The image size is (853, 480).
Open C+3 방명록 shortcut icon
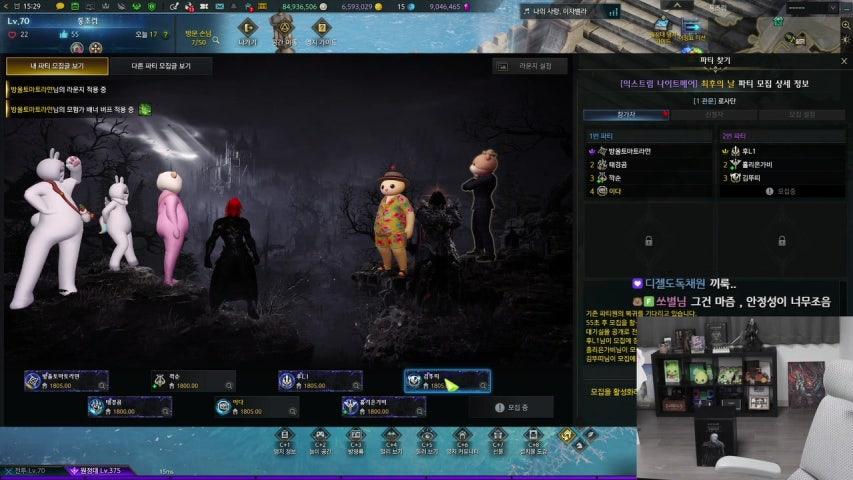click(x=355, y=435)
